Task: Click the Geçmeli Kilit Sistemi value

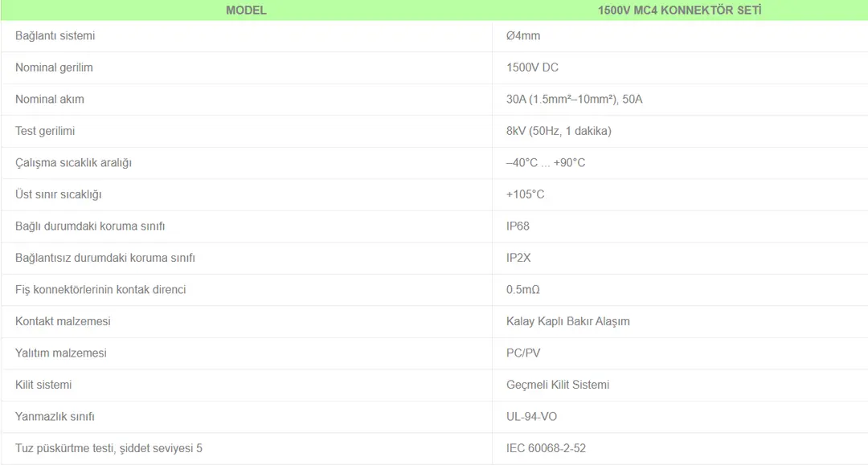Action: [558, 385]
